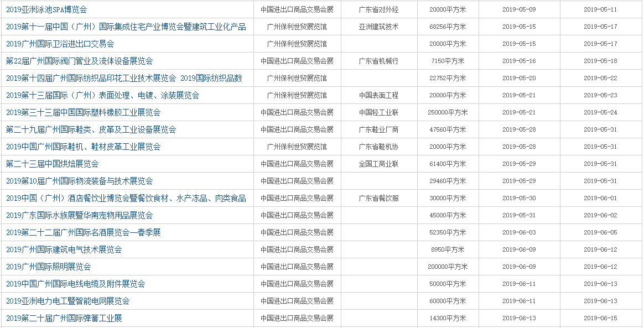This screenshot has width=644, height=328.
Task: Select organizer cell 全国工商业联
Action: (378, 164)
